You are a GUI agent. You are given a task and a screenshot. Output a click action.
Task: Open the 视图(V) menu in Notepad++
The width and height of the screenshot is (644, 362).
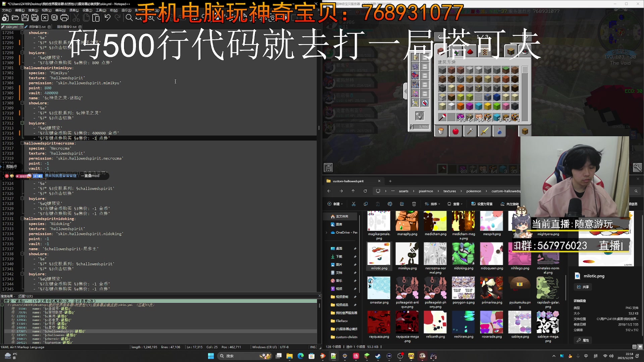pyautogui.click(x=46, y=10)
